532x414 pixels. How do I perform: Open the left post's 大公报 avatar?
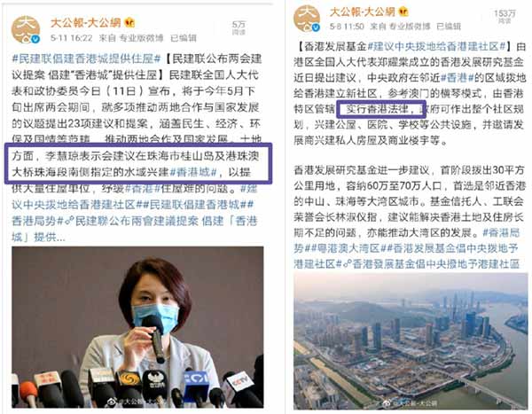pyautogui.click(x=26, y=29)
